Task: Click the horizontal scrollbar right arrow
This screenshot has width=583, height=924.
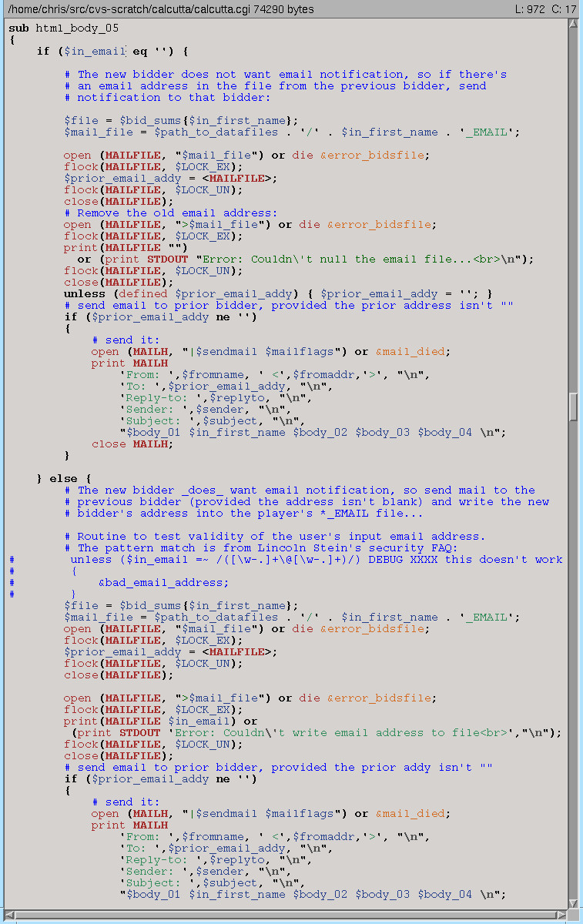Action: [x=560, y=914]
